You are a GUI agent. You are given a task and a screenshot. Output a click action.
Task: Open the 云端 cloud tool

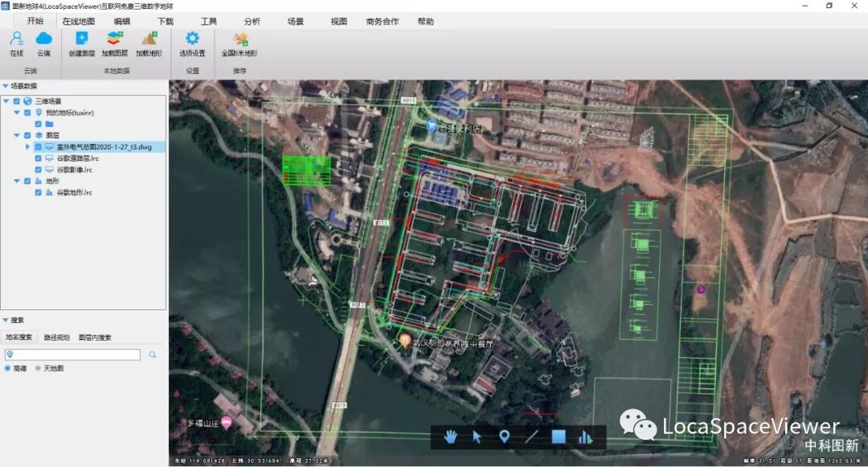(43, 43)
